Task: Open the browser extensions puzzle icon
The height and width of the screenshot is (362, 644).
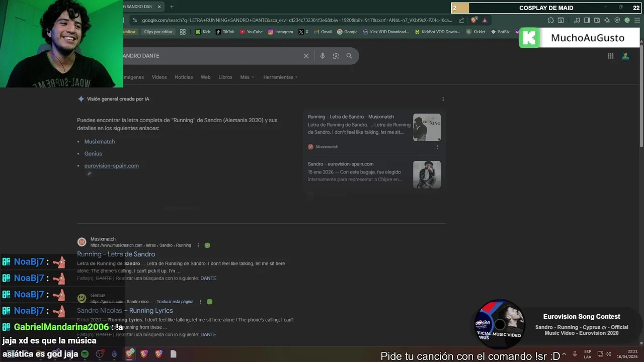Action: [550, 20]
